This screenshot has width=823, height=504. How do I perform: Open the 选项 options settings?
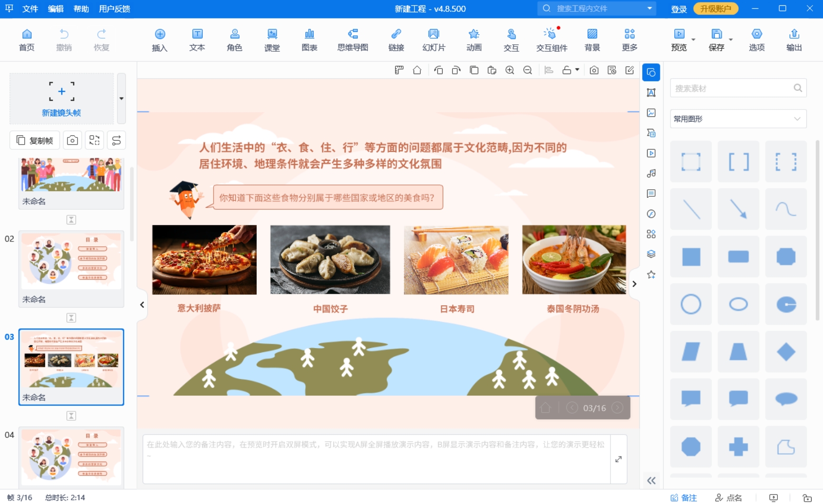click(756, 40)
